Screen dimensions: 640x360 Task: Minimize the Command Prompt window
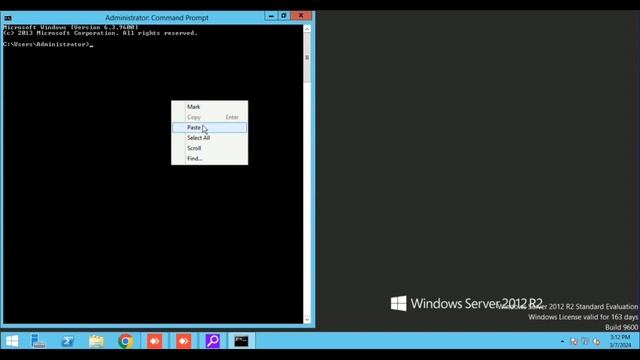coord(271,16)
